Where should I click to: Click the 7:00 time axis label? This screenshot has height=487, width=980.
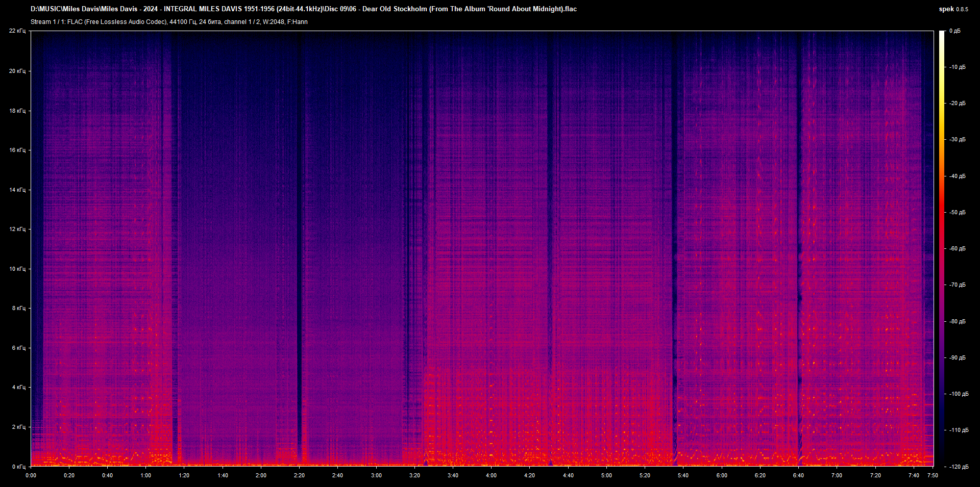(837, 475)
